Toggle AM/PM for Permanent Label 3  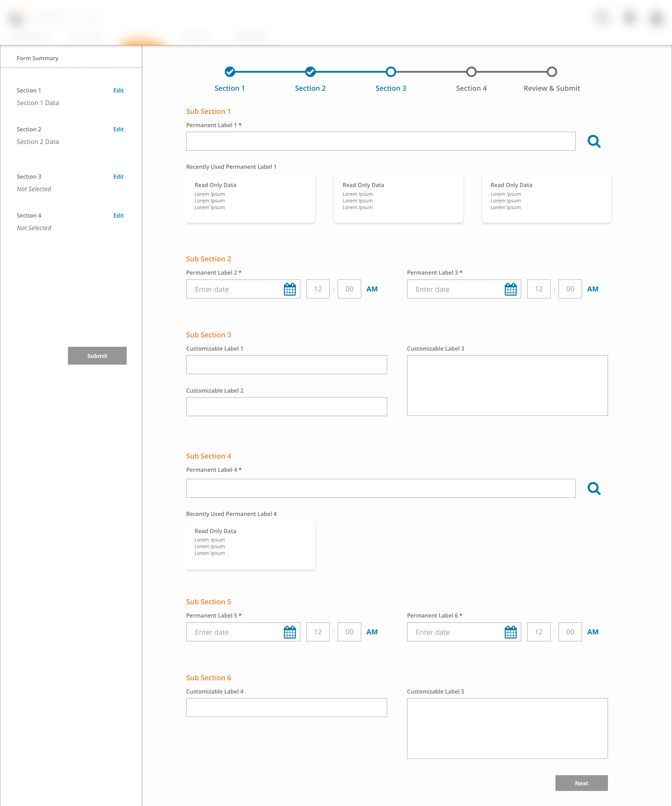pyautogui.click(x=593, y=289)
